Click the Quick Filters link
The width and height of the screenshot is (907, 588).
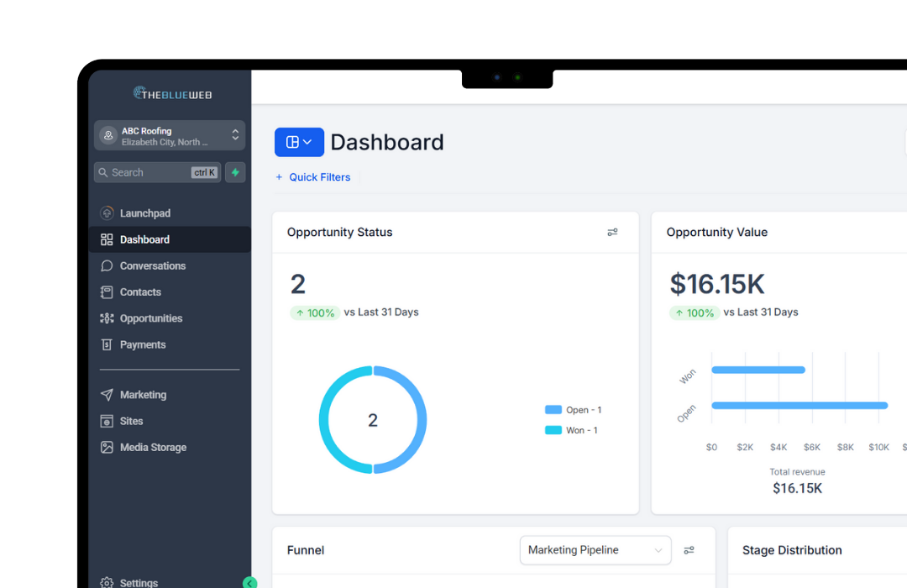pos(320,177)
